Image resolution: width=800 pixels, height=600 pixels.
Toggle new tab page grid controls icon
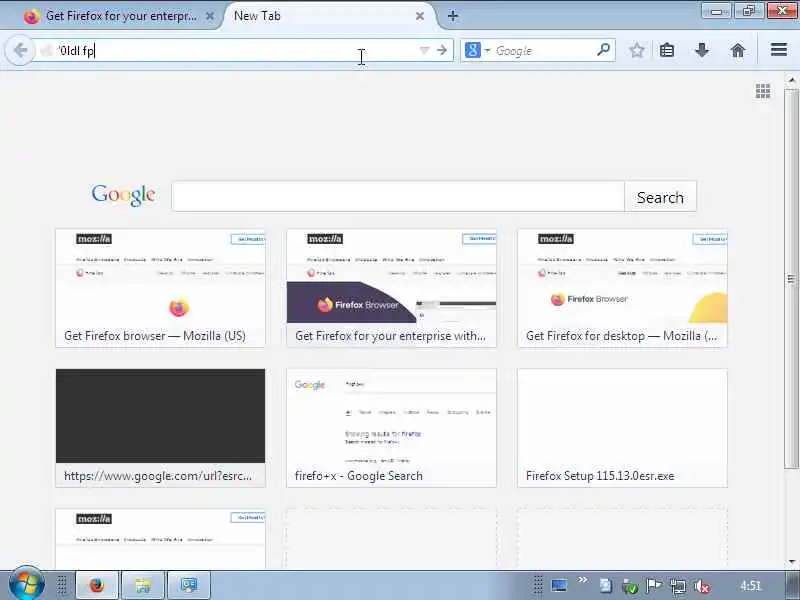[x=763, y=91]
